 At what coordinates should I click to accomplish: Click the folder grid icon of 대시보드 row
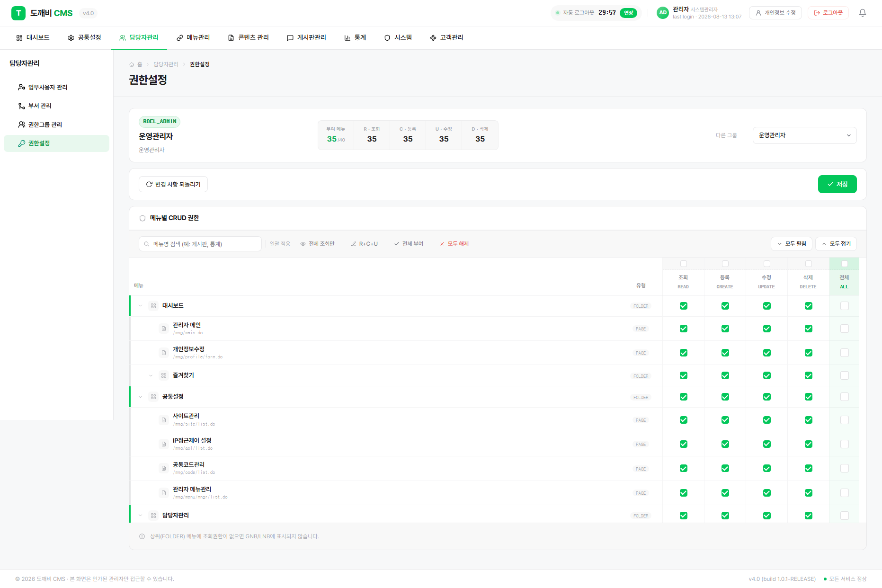pos(153,306)
